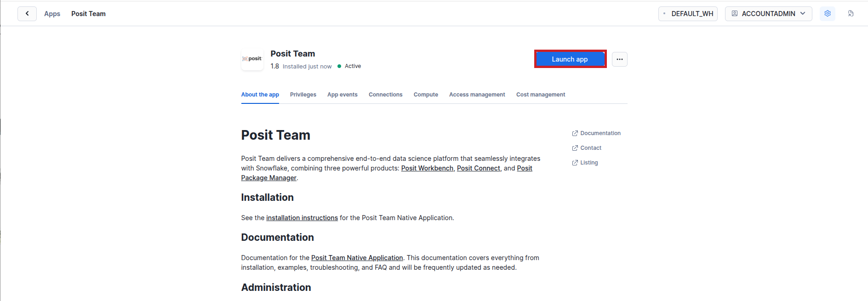Switch to the Privileges tab
This screenshot has width=868, height=301.
coord(303,95)
